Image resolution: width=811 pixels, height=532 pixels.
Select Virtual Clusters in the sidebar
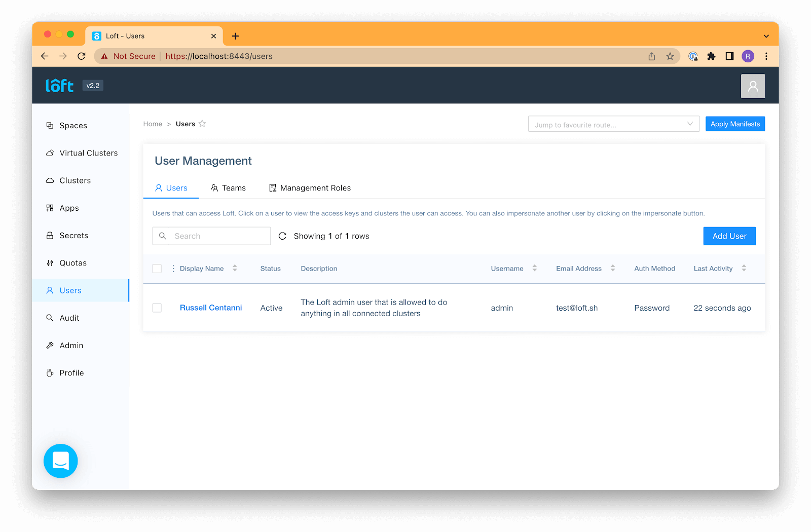pos(88,153)
